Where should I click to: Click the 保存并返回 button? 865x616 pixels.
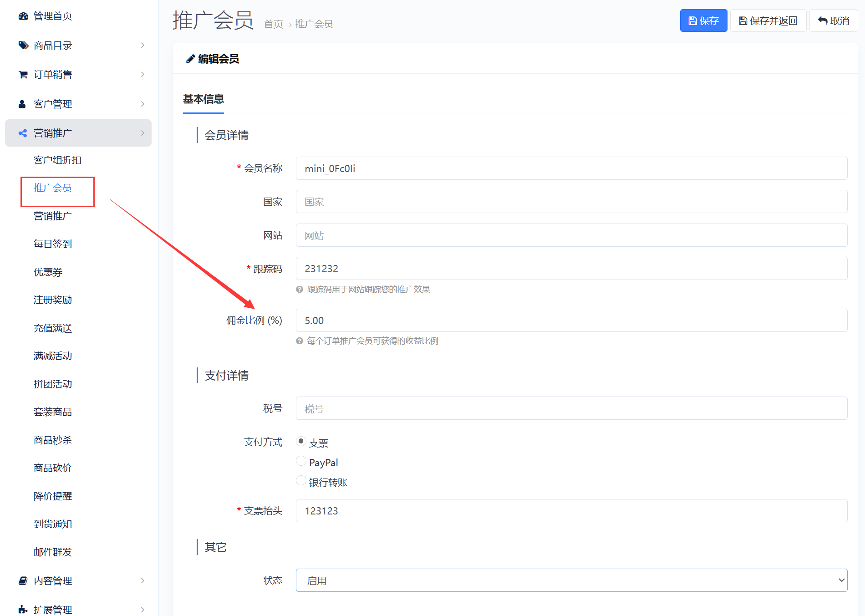tap(768, 21)
